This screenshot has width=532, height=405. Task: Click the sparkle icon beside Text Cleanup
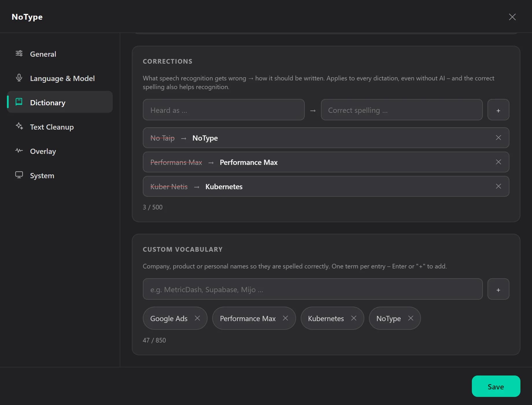tap(19, 126)
